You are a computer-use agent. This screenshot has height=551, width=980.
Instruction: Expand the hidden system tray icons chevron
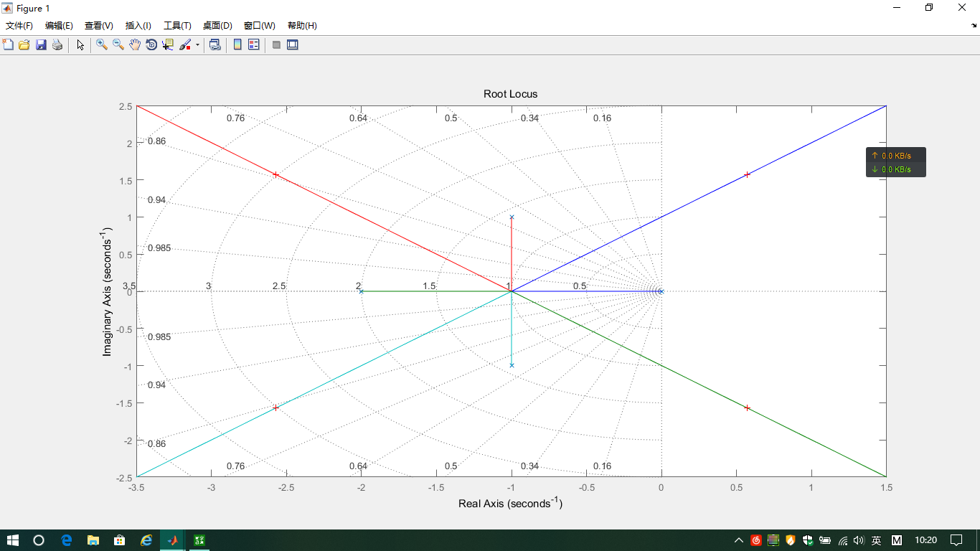point(739,540)
